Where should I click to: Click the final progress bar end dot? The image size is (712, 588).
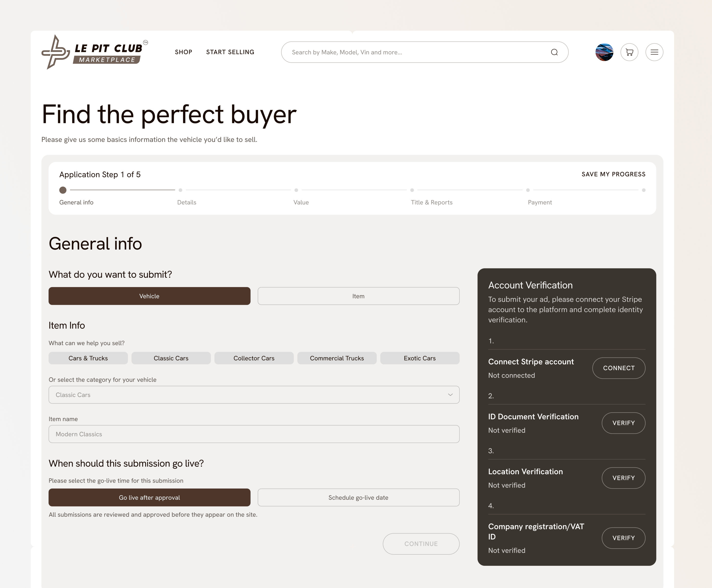coord(643,190)
